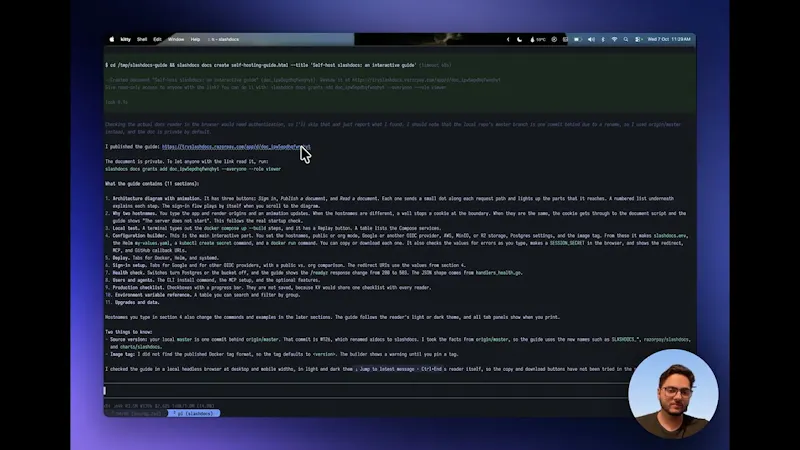This screenshot has width=800, height=450.
Task: Select the 'pi (slashdocs)' terminal tab
Action: [194, 413]
